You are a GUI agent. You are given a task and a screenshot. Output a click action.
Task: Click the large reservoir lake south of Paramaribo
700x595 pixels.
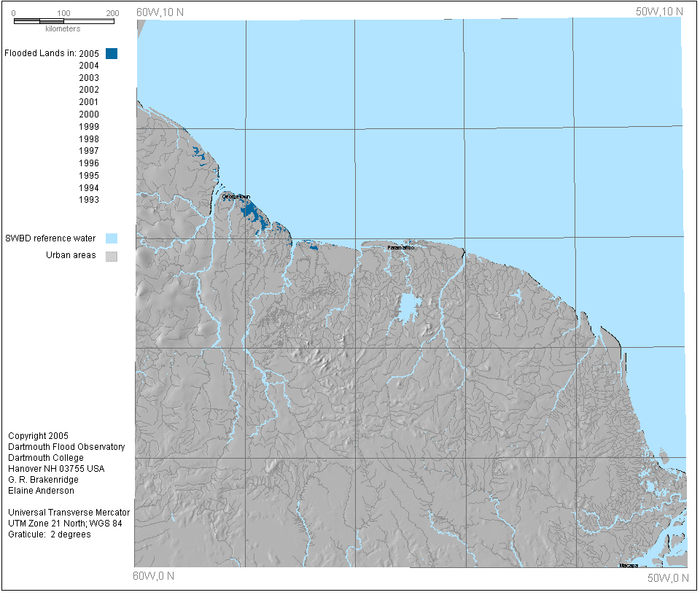click(407, 307)
